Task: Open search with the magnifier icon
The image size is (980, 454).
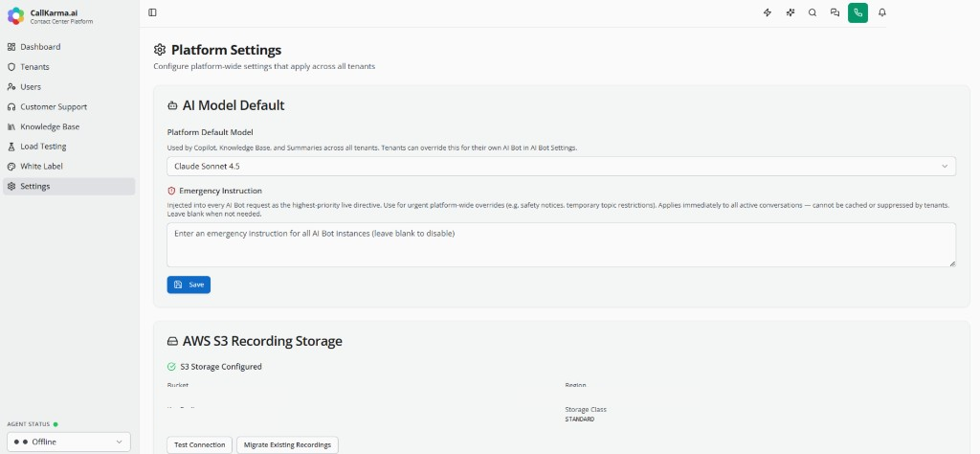Action: point(813,12)
